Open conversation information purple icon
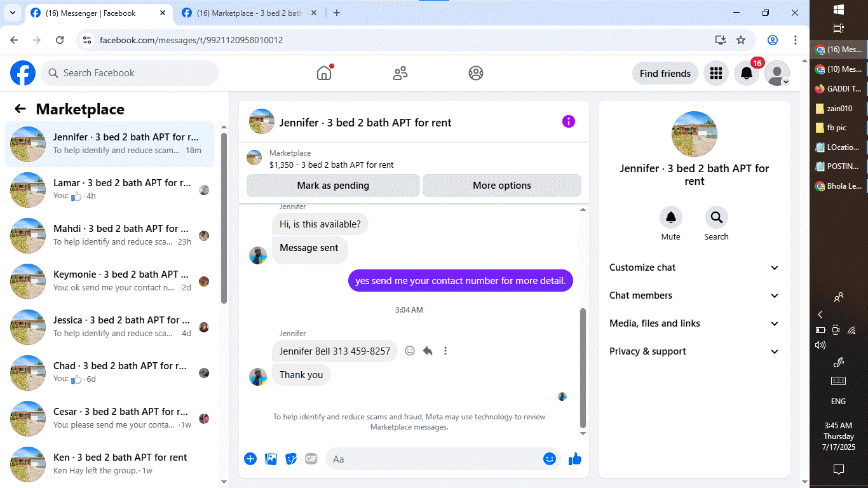The height and width of the screenshot is (488, 868). tap(569, 121)
